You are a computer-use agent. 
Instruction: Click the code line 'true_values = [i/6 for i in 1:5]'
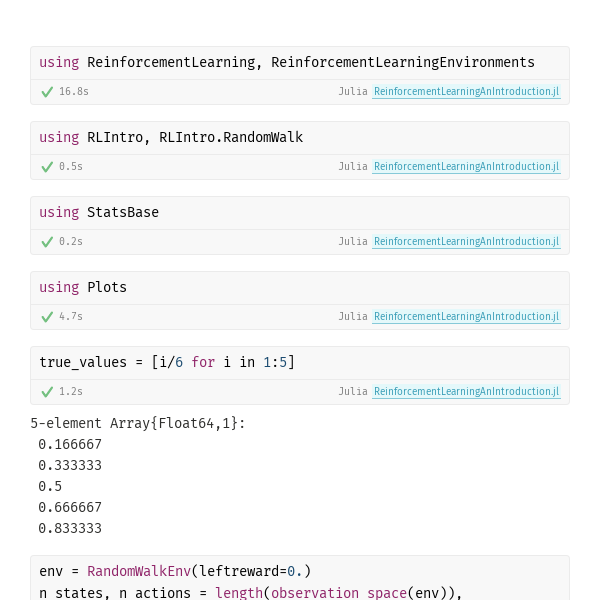167,362
